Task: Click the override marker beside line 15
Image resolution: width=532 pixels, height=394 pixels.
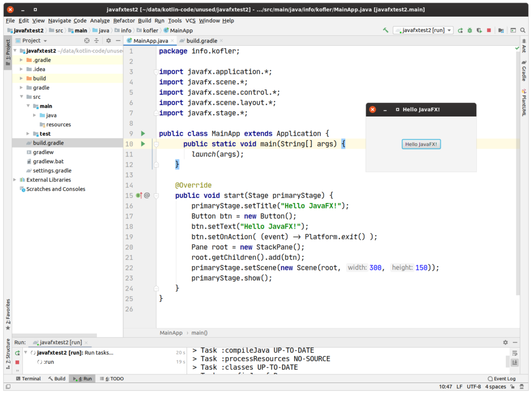Action: tap(141, 195)
